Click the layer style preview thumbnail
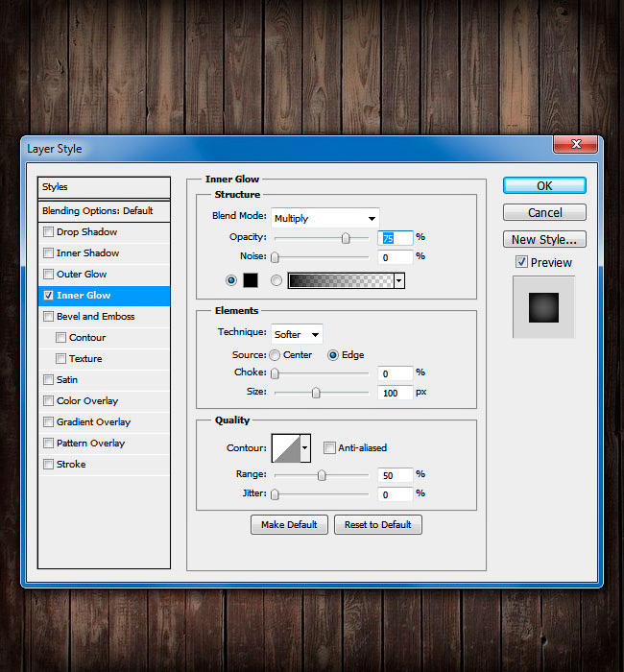Viewport: 624px width, 672px height. coord(543,307)
